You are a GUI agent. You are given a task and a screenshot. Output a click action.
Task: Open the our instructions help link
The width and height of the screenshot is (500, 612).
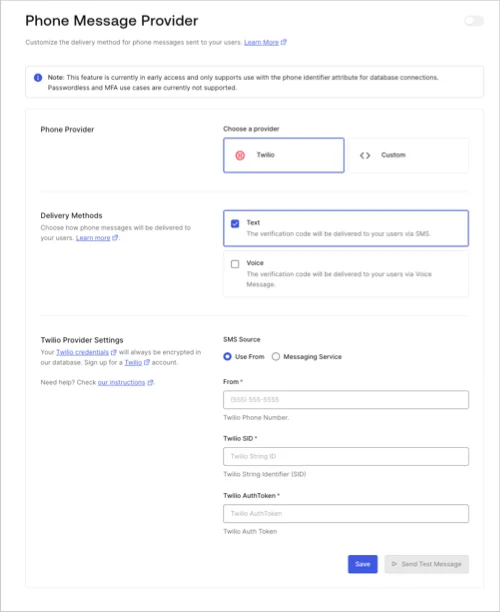click(x=121, y=382)
